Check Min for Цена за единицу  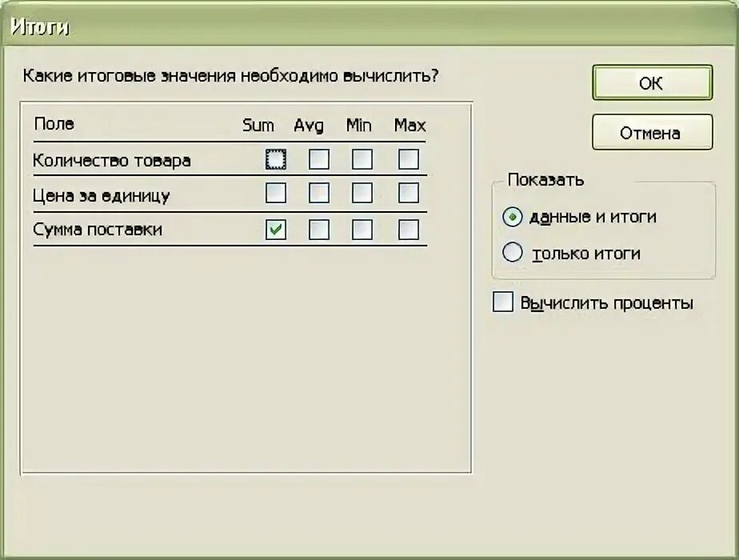(x=362, y=193)
